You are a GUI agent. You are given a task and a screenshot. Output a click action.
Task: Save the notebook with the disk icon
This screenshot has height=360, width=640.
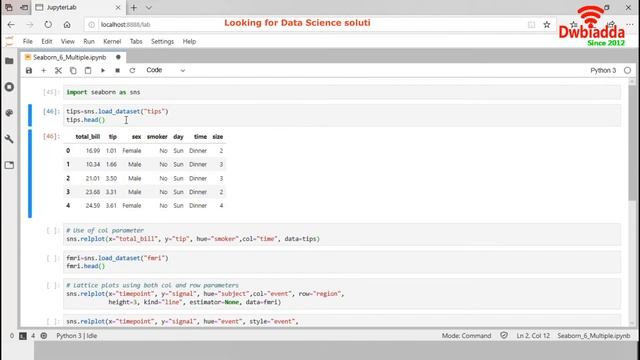pyautogui.click(x=29, y=71)
